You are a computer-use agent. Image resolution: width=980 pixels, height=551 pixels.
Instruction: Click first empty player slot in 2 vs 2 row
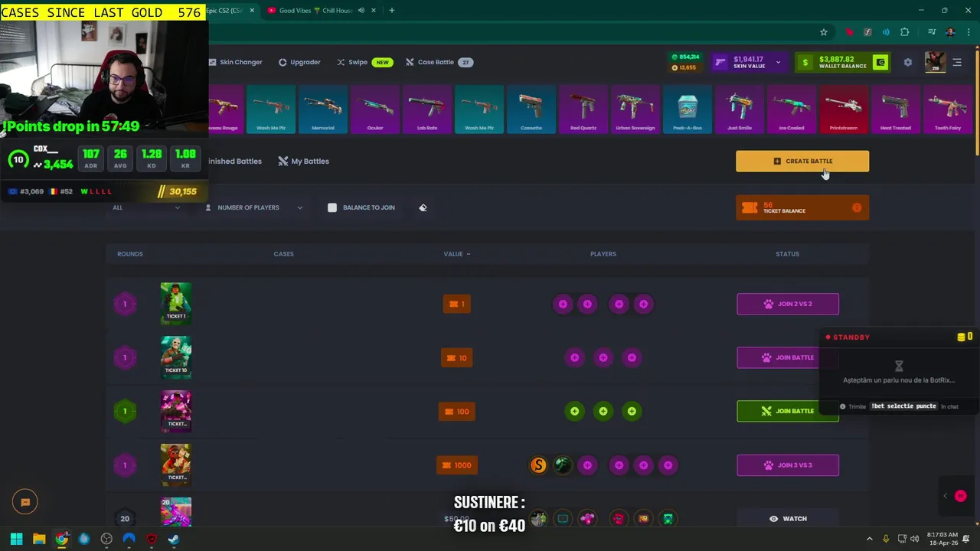563,304
